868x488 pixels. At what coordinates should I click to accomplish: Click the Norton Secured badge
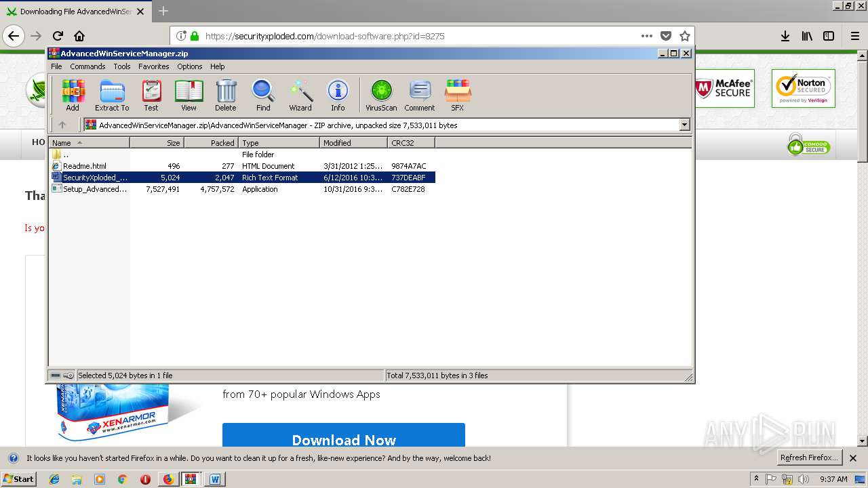(804, 88)
